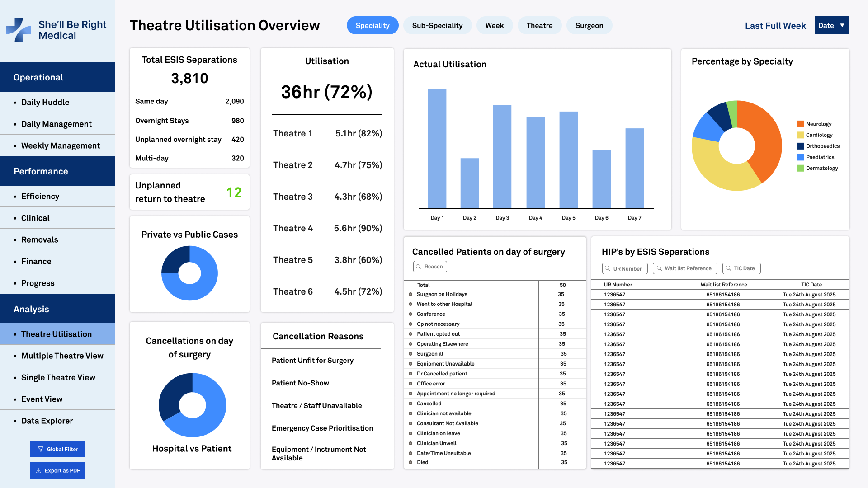Select the bullet beside Patient opted out
The image size is (868, 488).
(x=410, y=334)
